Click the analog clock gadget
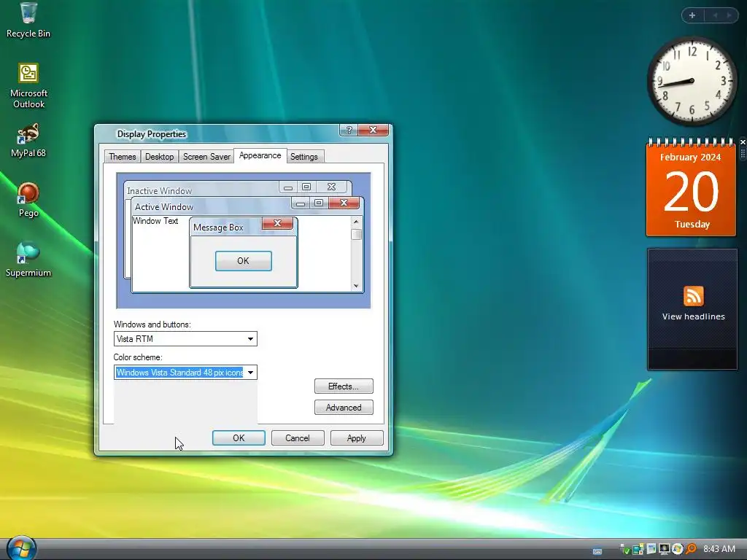Image resolution: width=747 pixels, height=560 pixels. click(692, 81)
